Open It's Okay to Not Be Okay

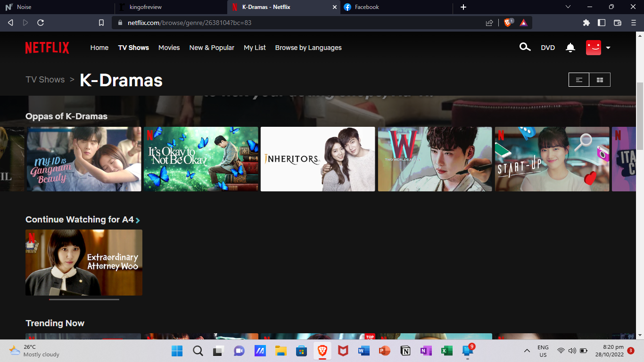[x=201, y=159]
